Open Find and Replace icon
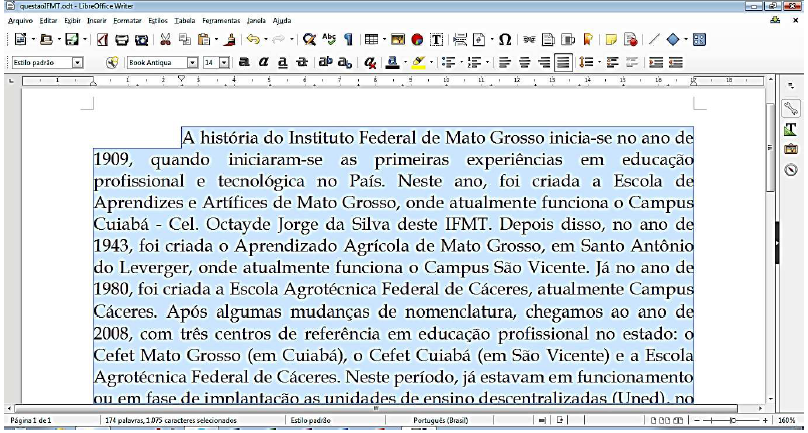 [309, 40]
